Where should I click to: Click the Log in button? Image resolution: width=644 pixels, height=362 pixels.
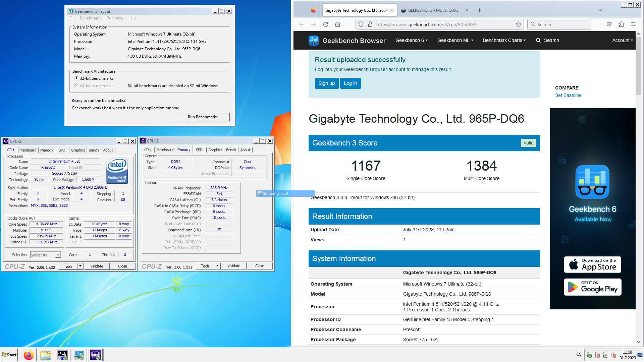350,83
